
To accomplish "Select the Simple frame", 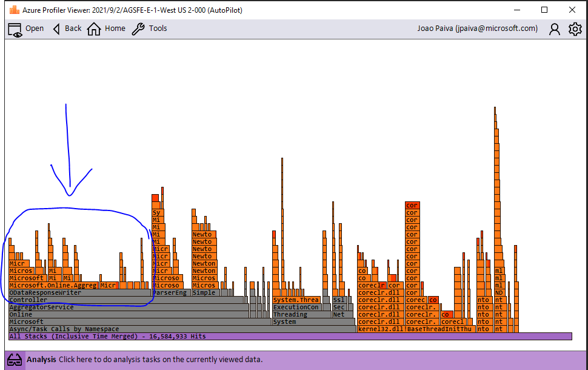I will point(206,293).
